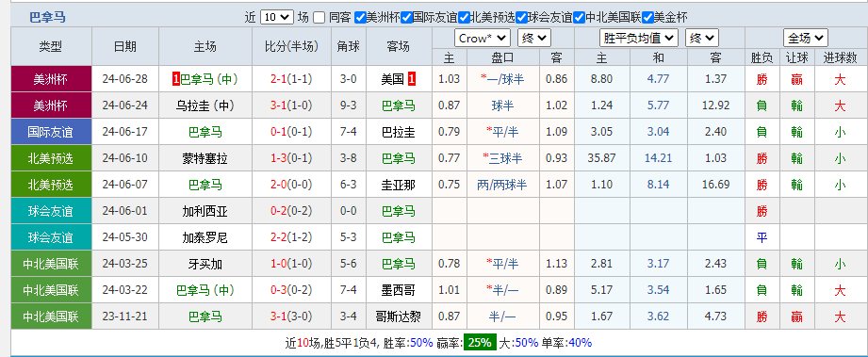The image size is (868, 357).
Task: Click the 加泰罗尼 home team name
Action: (x=205, y=237)
